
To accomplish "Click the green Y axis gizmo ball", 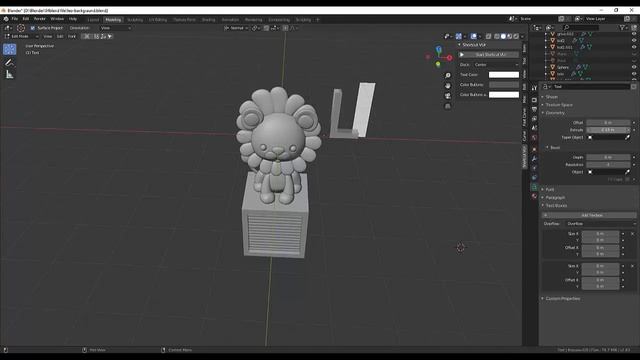I will [438, 64].
